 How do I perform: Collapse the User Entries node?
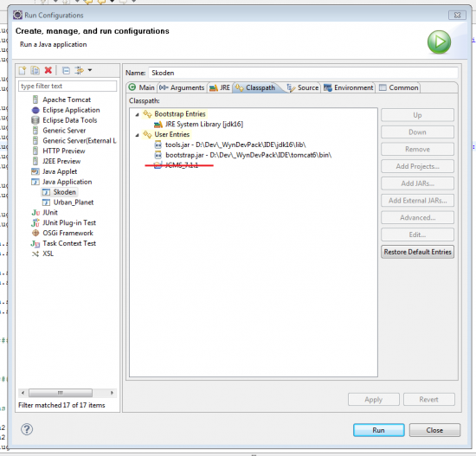tap(138, 135)
